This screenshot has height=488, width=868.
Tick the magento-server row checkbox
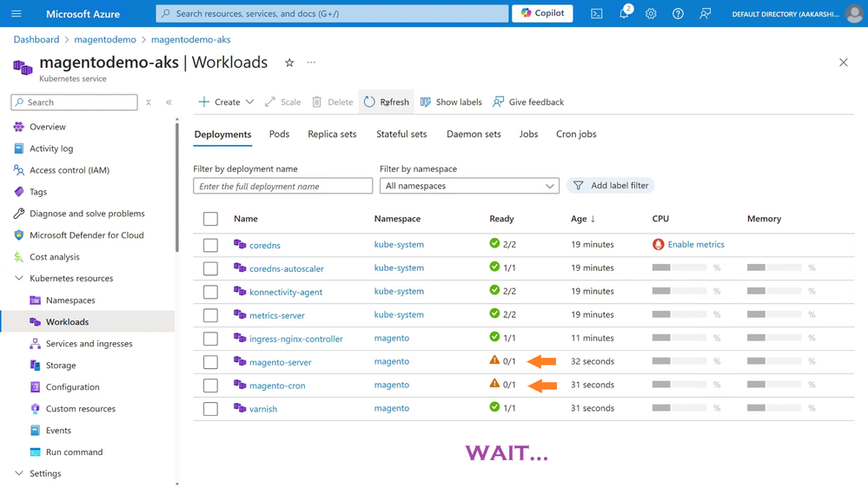point(210,362)
